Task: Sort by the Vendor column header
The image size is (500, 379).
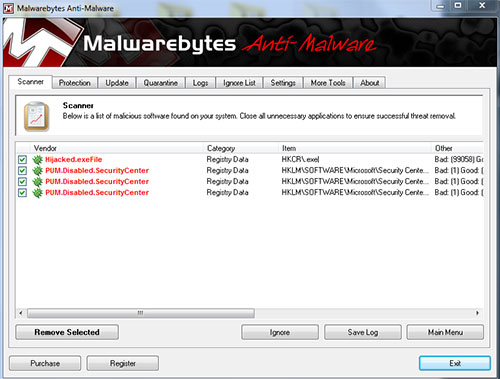Action: [x=117, y=148]
